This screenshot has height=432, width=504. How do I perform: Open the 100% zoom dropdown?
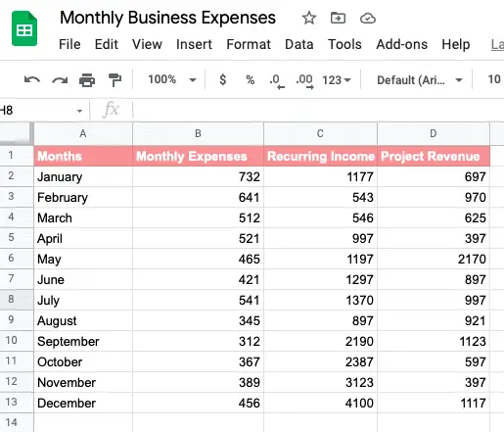172,79
